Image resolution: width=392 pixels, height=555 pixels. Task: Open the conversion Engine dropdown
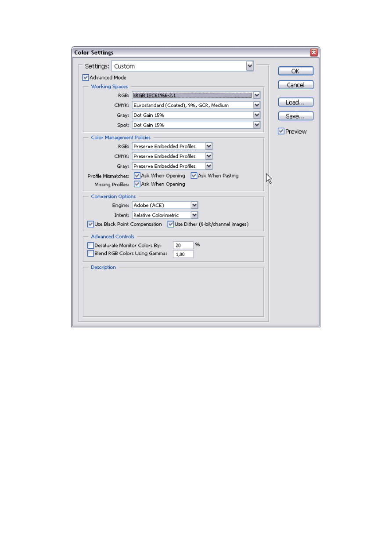click(x=194, y=205)
